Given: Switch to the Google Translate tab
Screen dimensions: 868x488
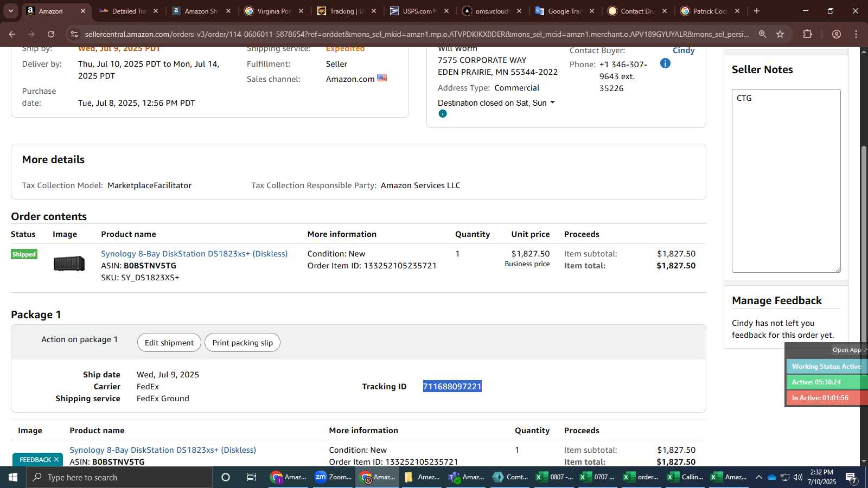Looking at the screenshot, I should (x=565, y=11).
